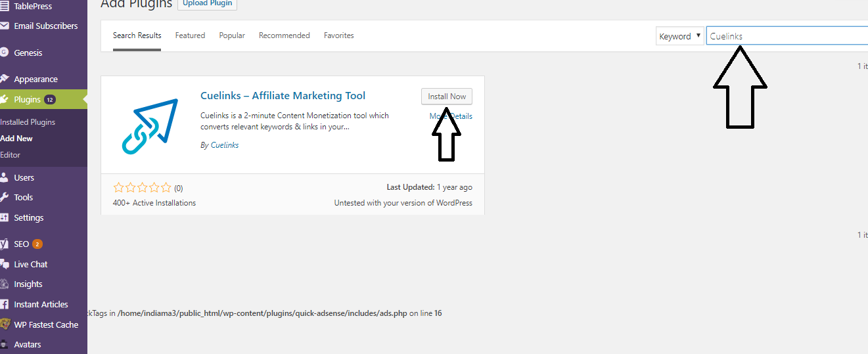Screen dimensions: 868x354
Task: Click the Email Subscribers envelope icon
Action: tap(4, 26)
